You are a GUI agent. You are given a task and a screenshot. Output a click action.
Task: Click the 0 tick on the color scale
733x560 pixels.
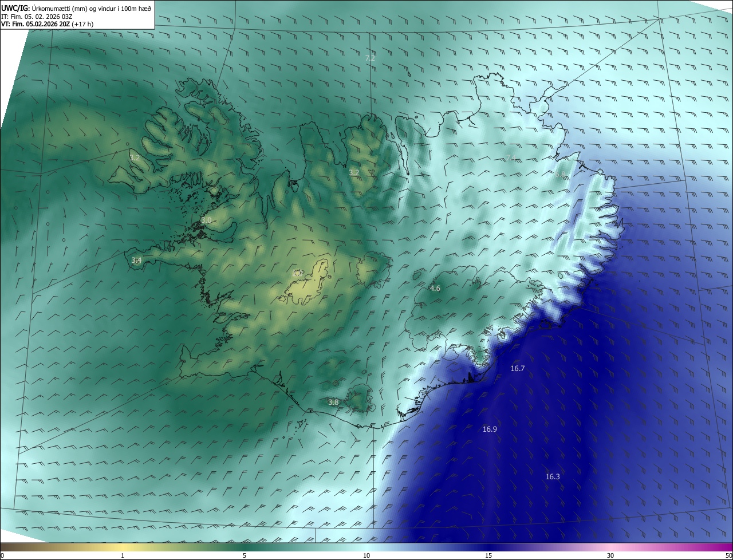click(2, 555)
